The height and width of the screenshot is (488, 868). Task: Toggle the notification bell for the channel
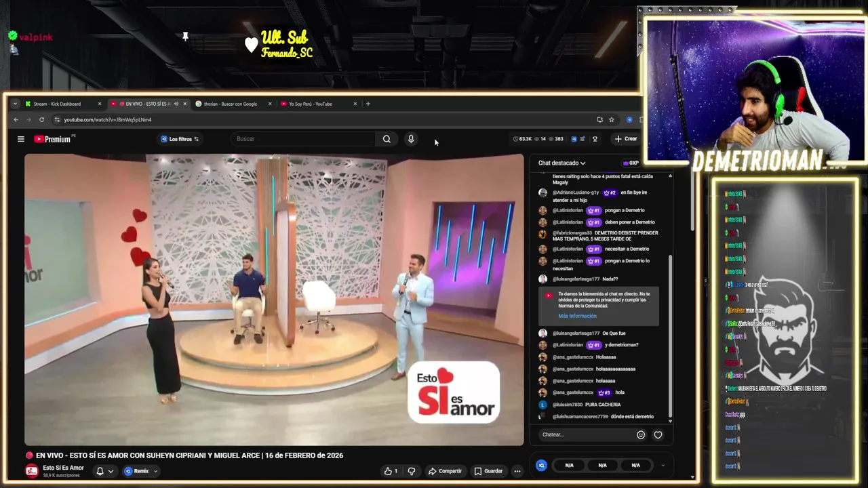coord(100,471)
